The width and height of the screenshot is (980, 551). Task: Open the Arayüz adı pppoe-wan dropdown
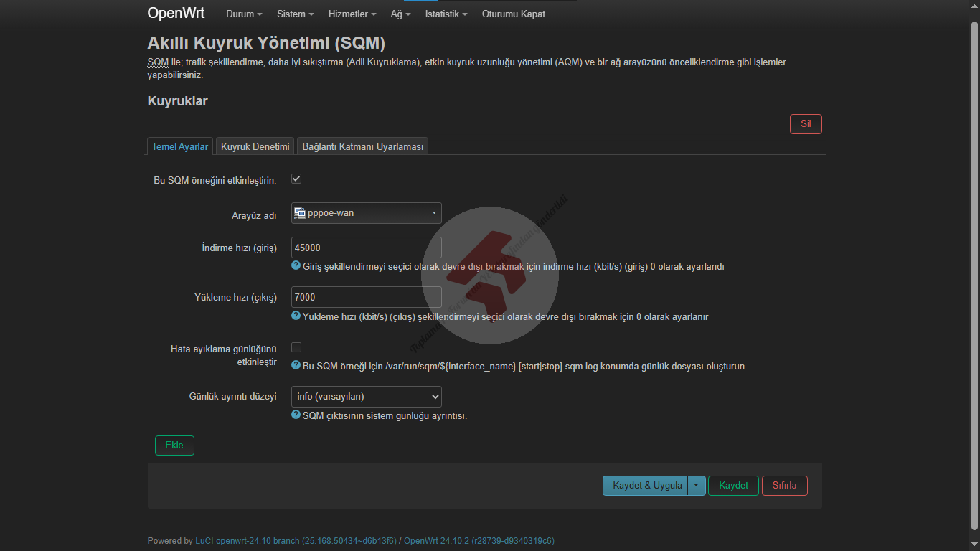pyautogui.click(x=367, y=213)
